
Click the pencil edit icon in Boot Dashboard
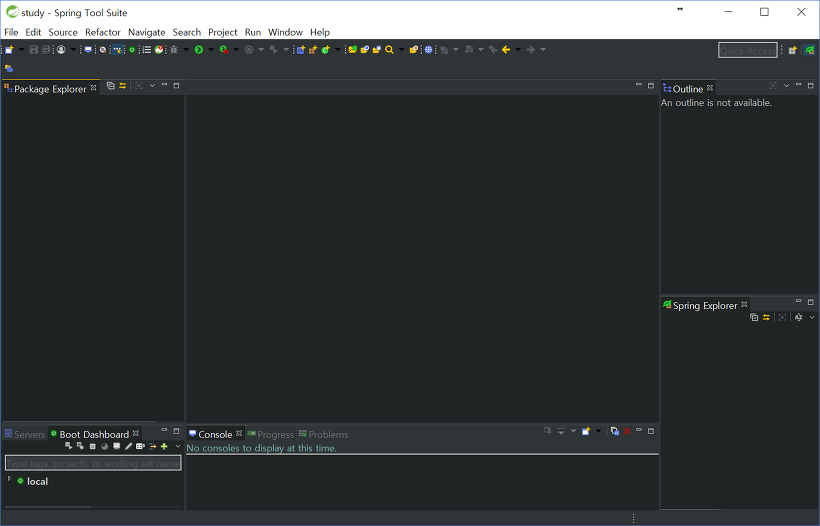(129, 447)
